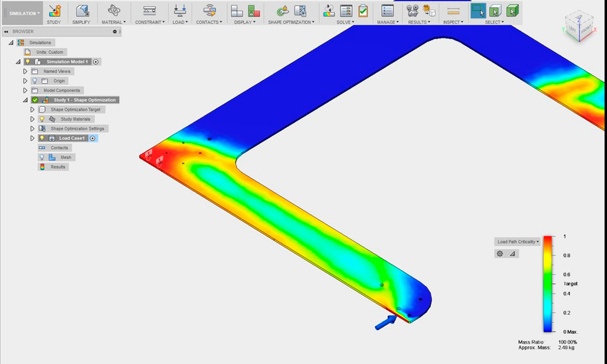The height and width of the screenshot is (364, 607).
Task: Click the middle list icon above SOLVE
Action: click(346, 11)
